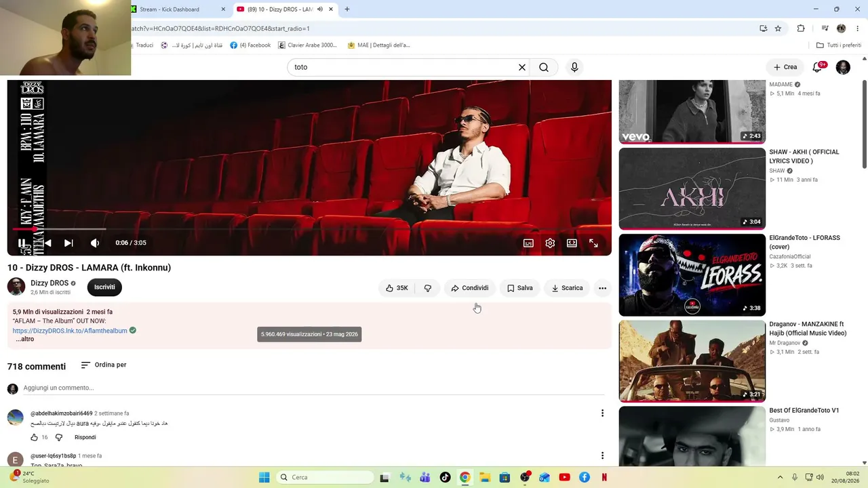Image resolution: width=868 pixels, height=488 pixels.
Task: Clear the YouTube search box text
Action: 522,67
